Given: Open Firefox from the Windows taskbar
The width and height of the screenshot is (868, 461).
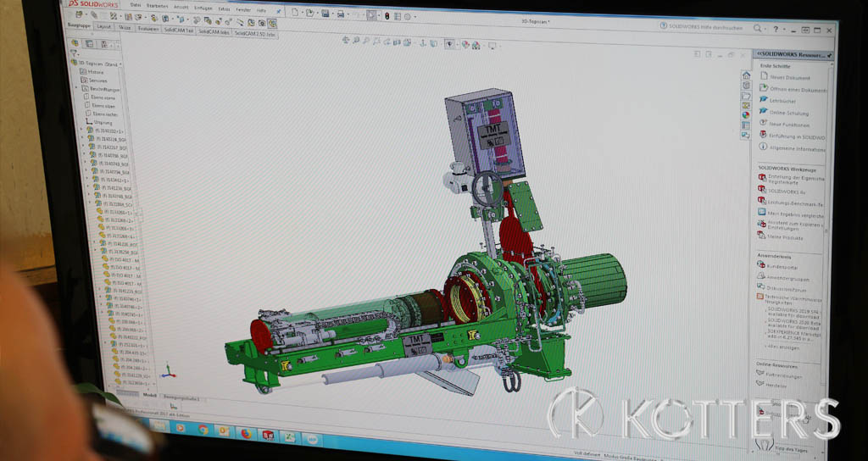Looking at the screenshot, I should click(247, 433).
